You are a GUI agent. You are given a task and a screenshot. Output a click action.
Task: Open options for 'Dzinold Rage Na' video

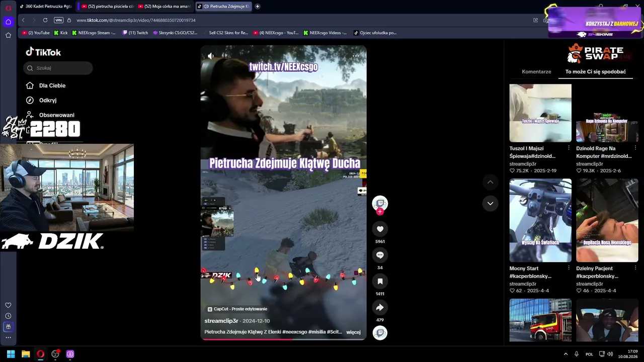coord(636,148)
